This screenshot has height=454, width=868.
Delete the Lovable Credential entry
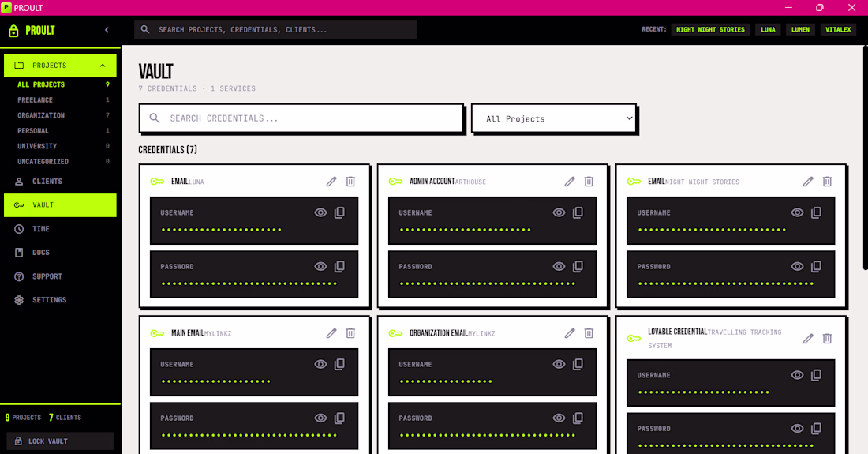pos(827,338)
